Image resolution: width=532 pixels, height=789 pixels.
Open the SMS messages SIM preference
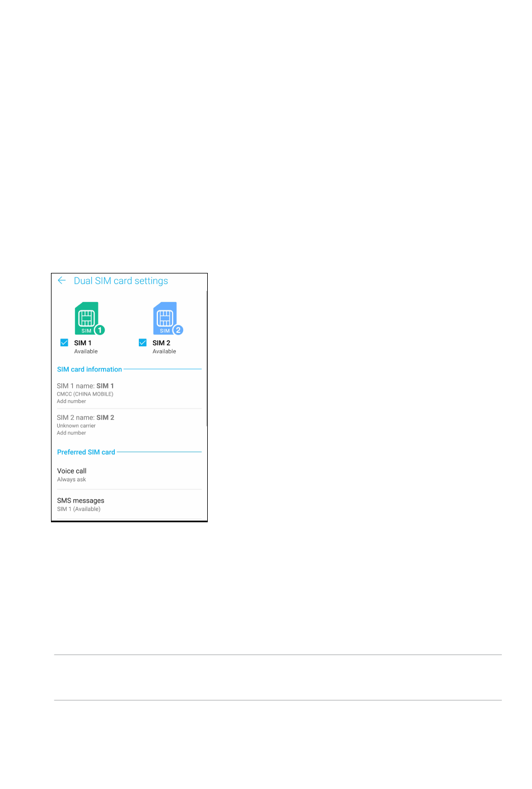point(81,501)
